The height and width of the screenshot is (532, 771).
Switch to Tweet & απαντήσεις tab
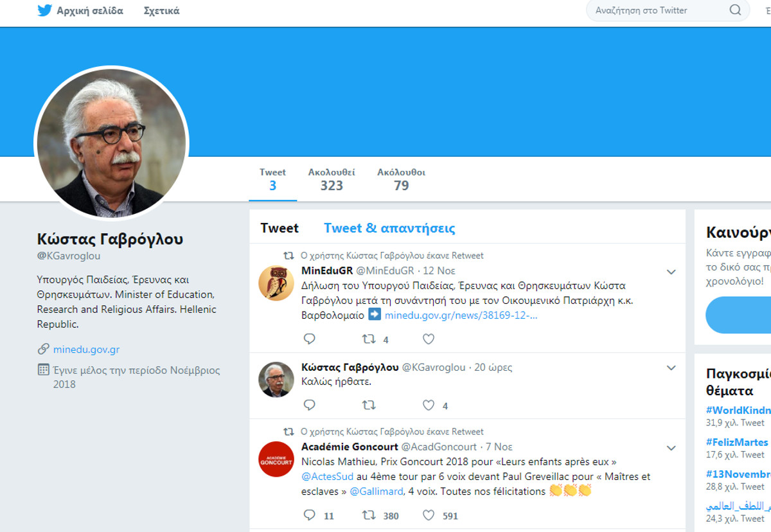click(x=389, y=228)
